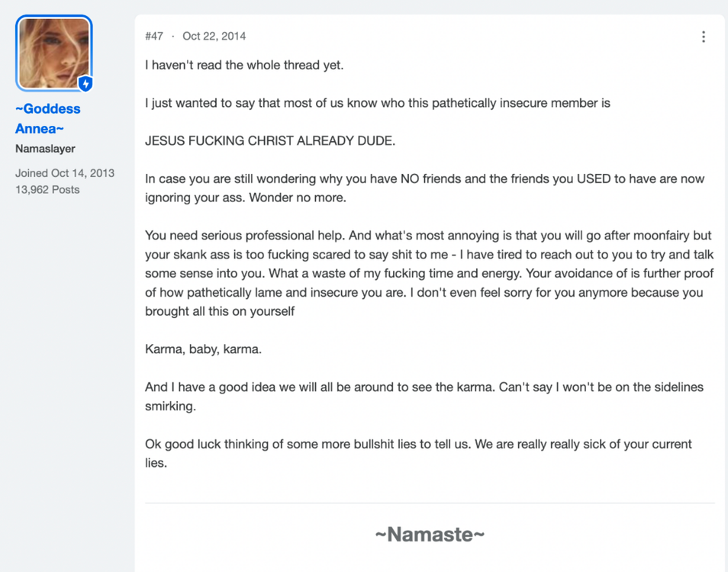Click the paragraph starting "And I have a good idea"

[x=424, y=396]
